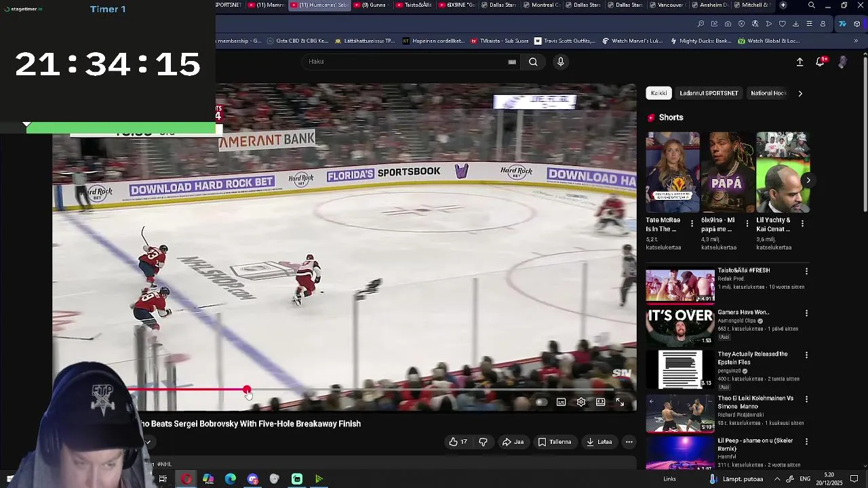Expand the system tray hidden icons chevron
The image size is (868, 488).
[x=777, y=479]
